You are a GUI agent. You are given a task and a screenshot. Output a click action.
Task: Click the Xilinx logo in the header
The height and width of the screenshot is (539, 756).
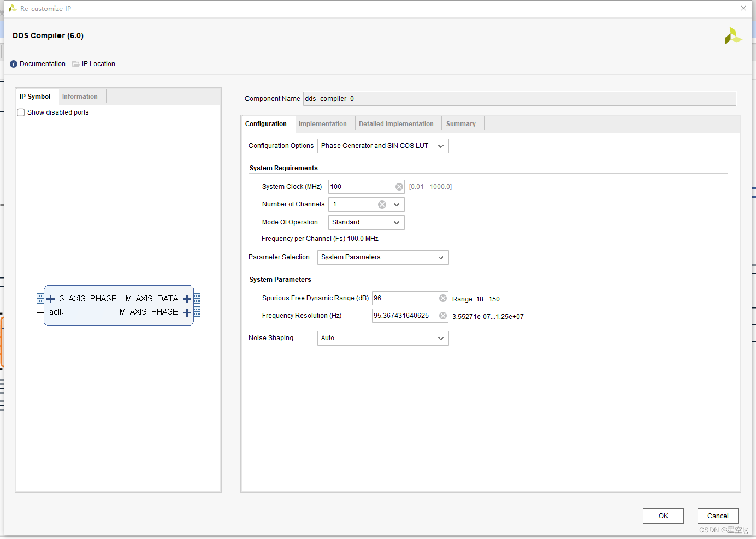tap(733, 35)
